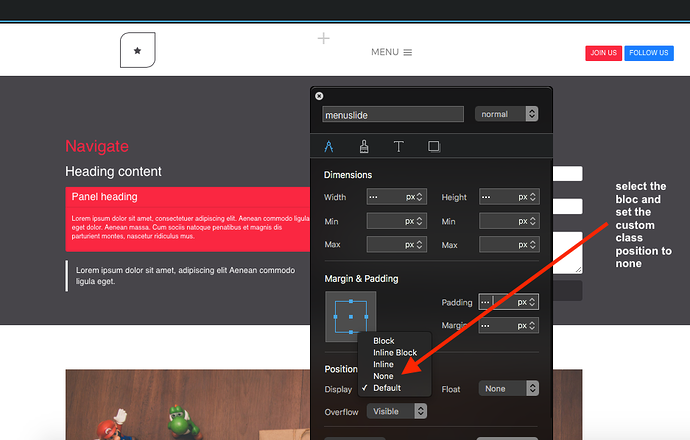Image resolution: width=690 pixels, height=440 pixels.
Task: Open the MENU hamburger icon
Action: click(x=407, y=53)
